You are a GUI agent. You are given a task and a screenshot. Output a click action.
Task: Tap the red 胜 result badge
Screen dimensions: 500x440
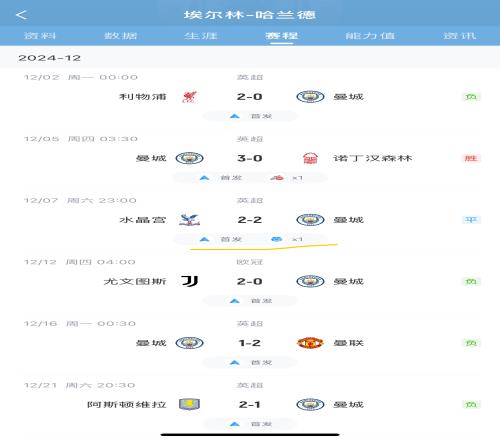471,158
